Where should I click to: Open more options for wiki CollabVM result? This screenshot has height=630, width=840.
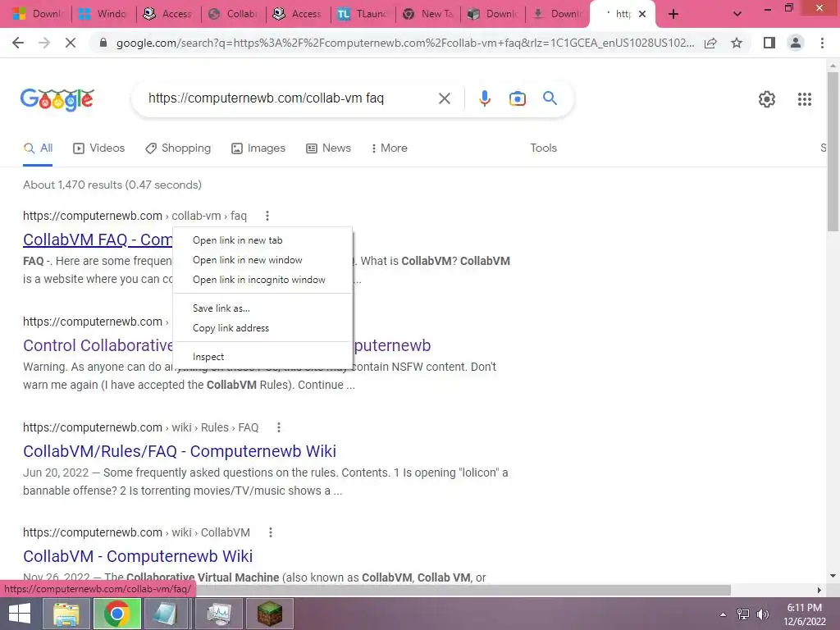coord(271,532)
